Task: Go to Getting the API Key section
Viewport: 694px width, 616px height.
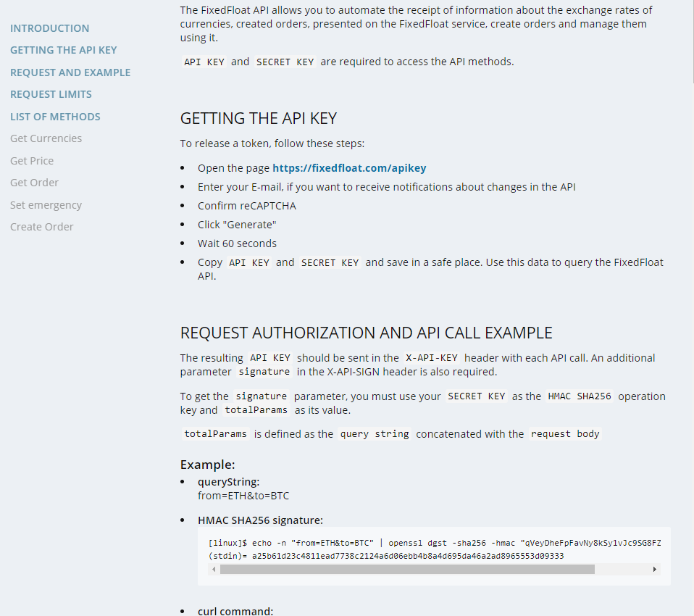Action: pos(63,50)
